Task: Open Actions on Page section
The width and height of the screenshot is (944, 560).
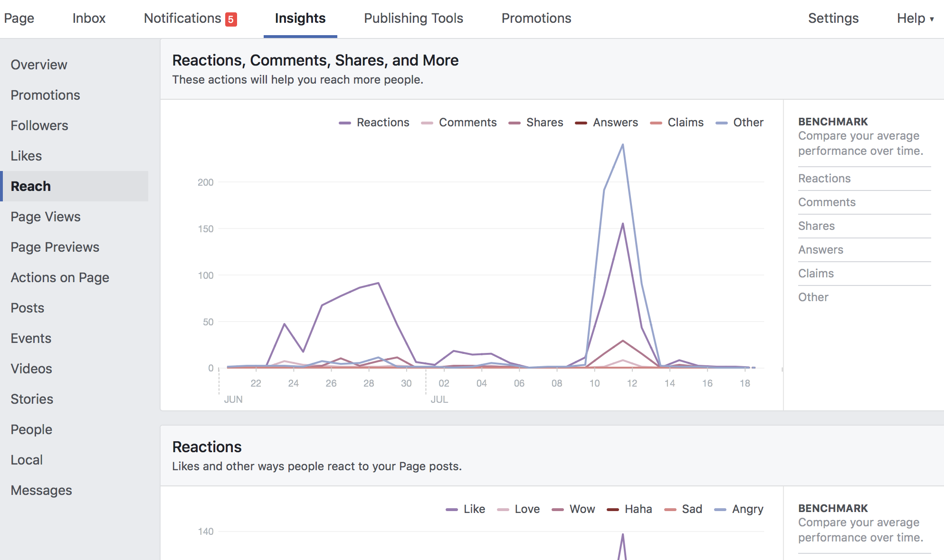Action: [x=60, y=277]
